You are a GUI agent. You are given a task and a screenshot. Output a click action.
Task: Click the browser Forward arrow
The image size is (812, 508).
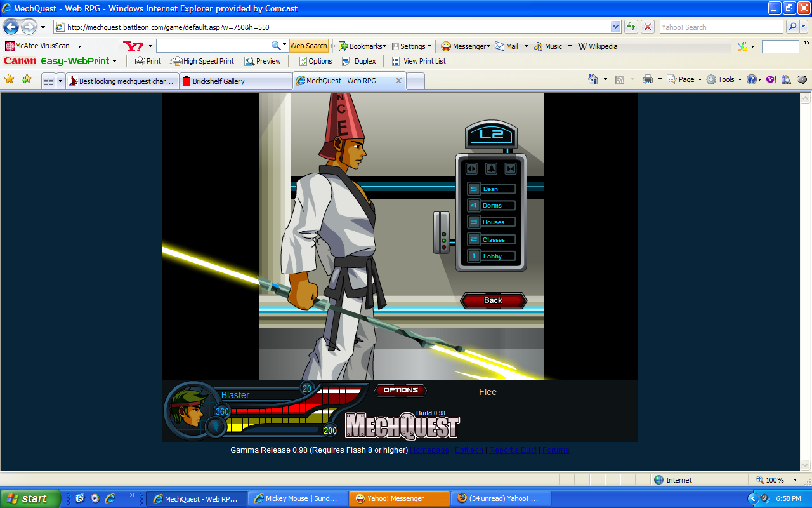29,27
